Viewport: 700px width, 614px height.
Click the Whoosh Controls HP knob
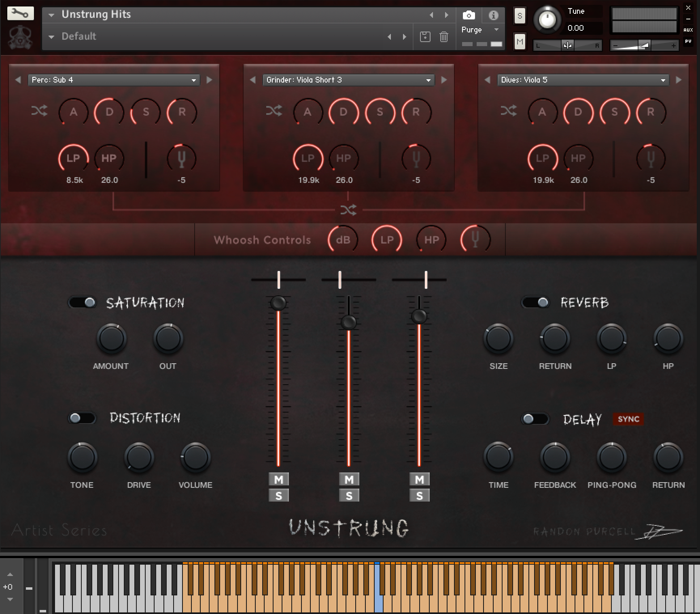431,239
